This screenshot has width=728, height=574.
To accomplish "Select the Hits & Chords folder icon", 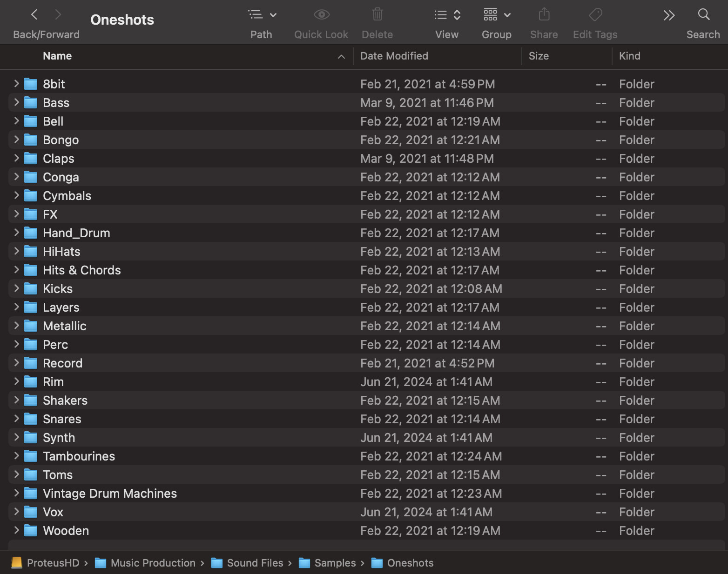I will [x=31, y=270].
